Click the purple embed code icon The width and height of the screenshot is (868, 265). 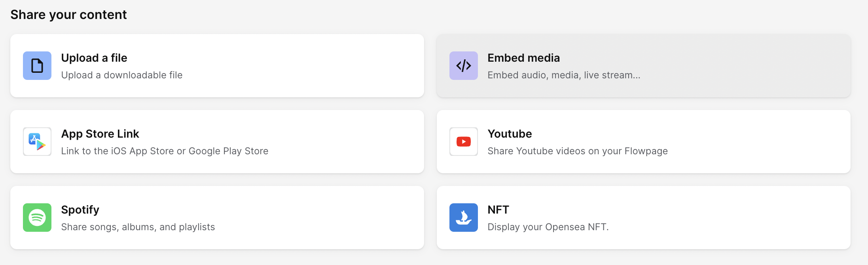pyautogui.click(x=463, y=66)
